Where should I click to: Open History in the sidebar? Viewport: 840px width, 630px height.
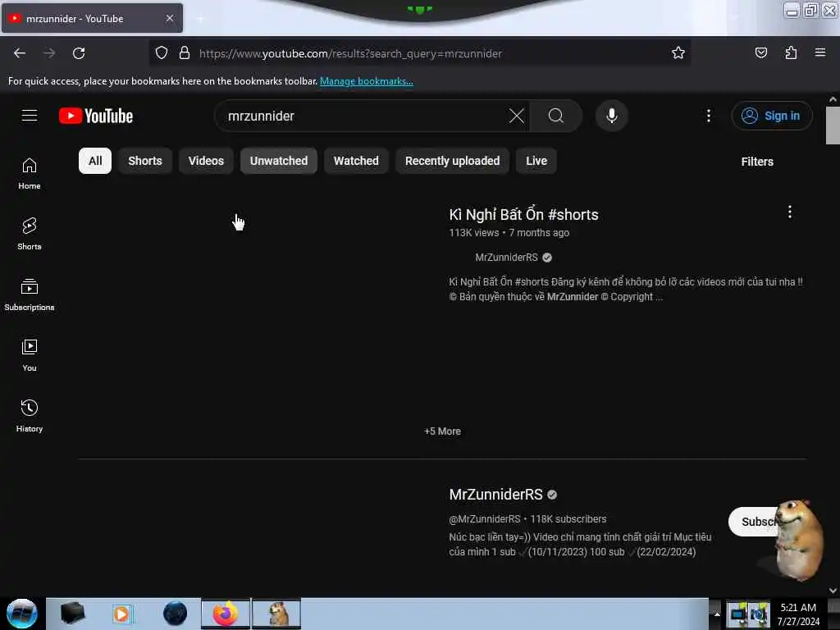(x=30, y=416)
